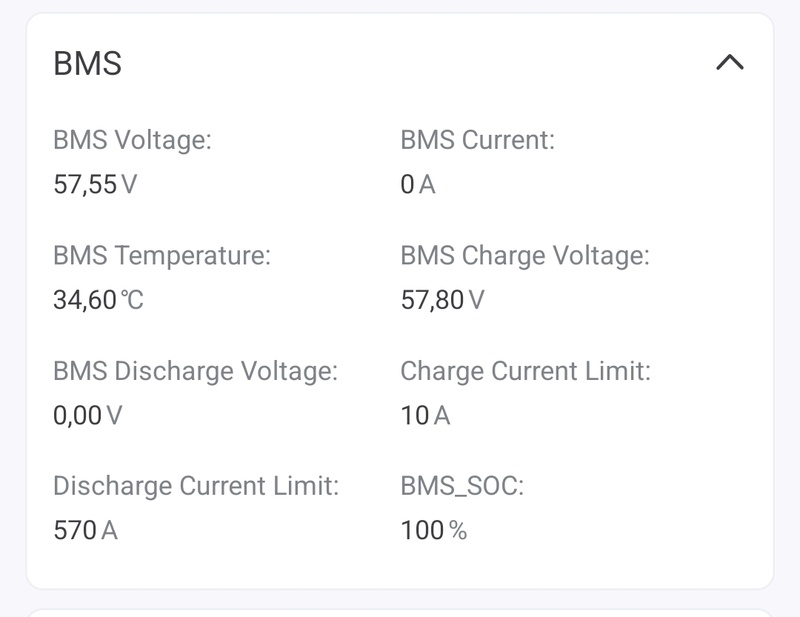Select the BMS Temperature label
Image resolution: width=800 pixels, height=617 pixels.
pyautogui.click(x=161, y=256)
